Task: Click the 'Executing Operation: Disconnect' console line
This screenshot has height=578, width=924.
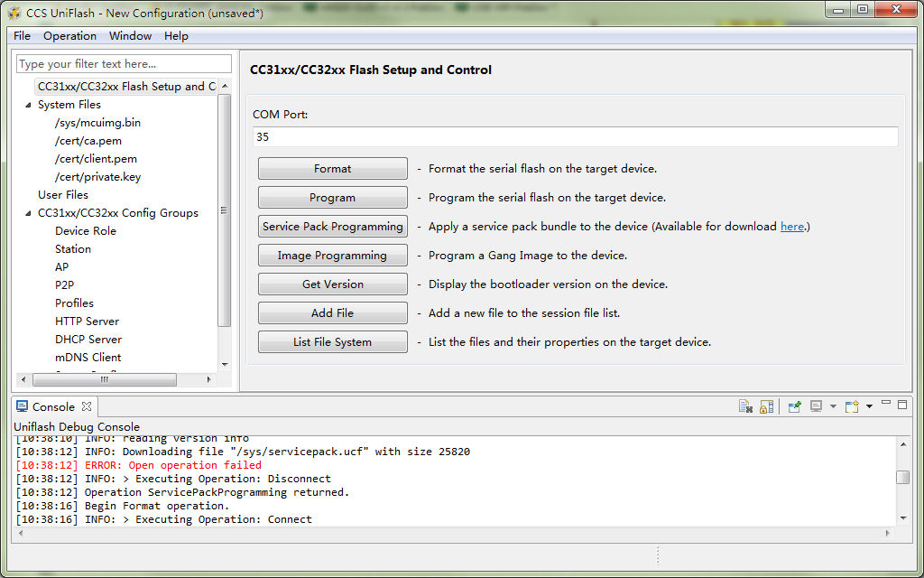Action: point(173,479)
